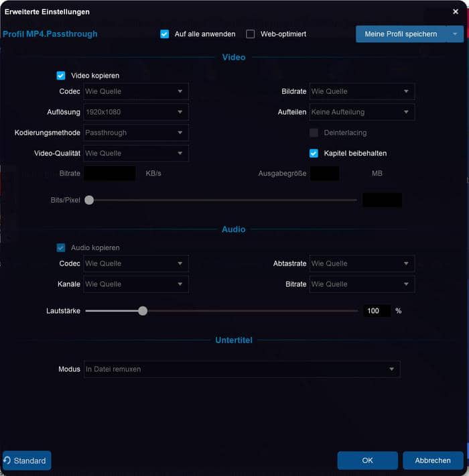Open the arrow next to Meine Profil speichern

455,34
